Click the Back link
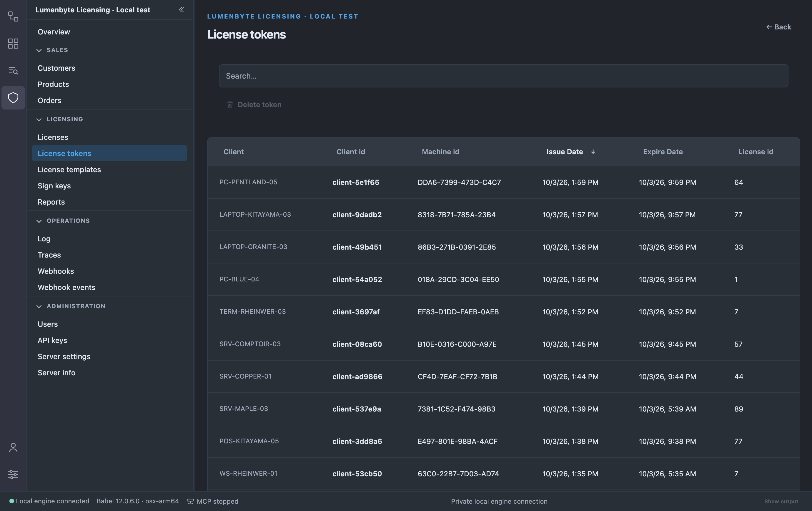This screenshot has height=511, width=812. 778,27
